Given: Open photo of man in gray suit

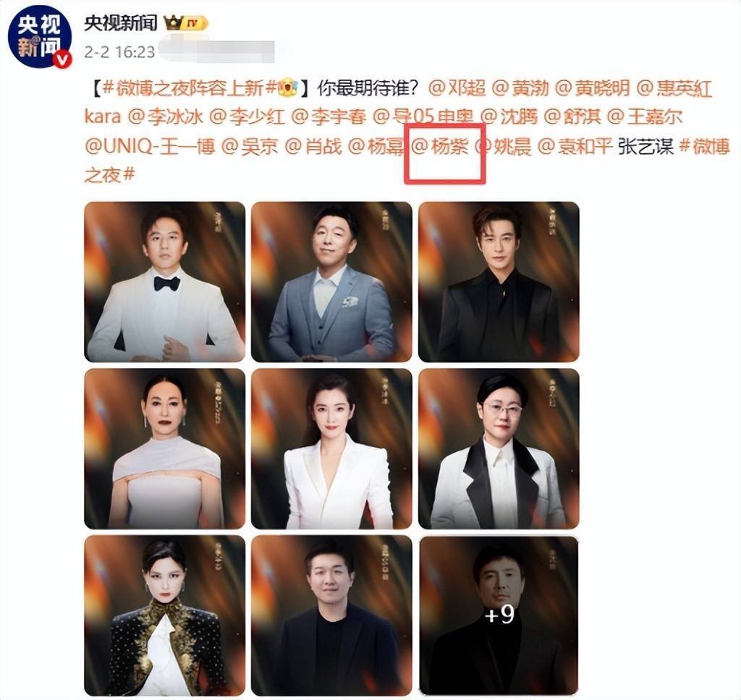Looking at the screenshot, I should (331, 282).
